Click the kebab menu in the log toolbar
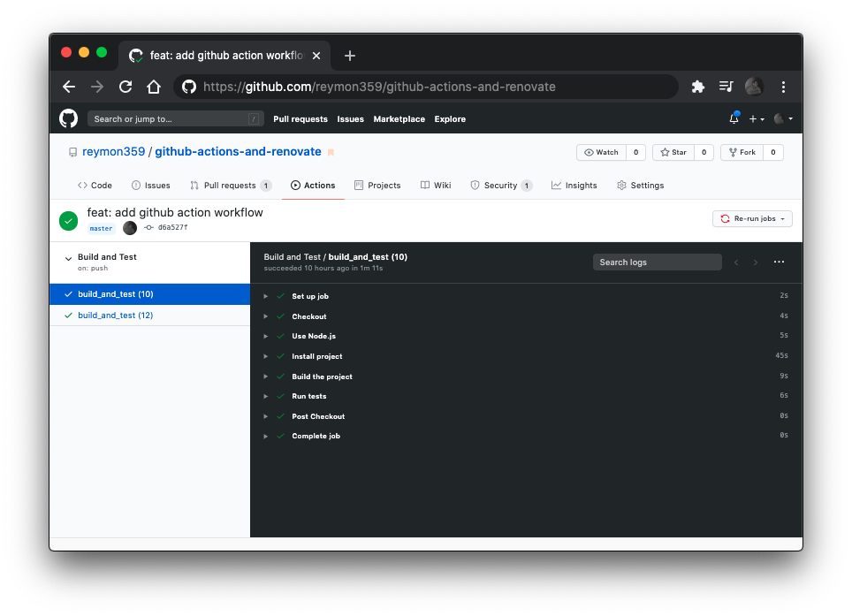Screen dimensions: 852x616 click(x=779, y=262)
